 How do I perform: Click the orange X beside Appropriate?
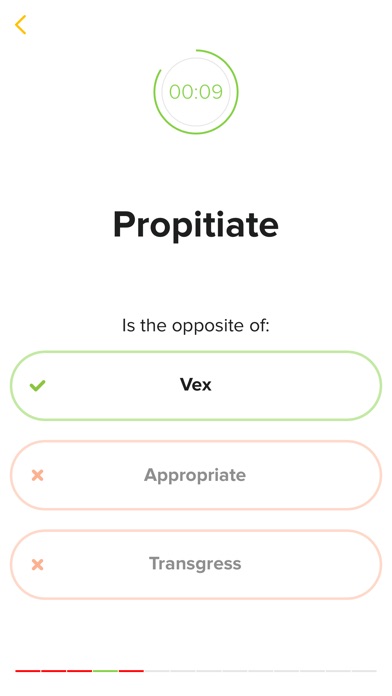tap(38, 475)
